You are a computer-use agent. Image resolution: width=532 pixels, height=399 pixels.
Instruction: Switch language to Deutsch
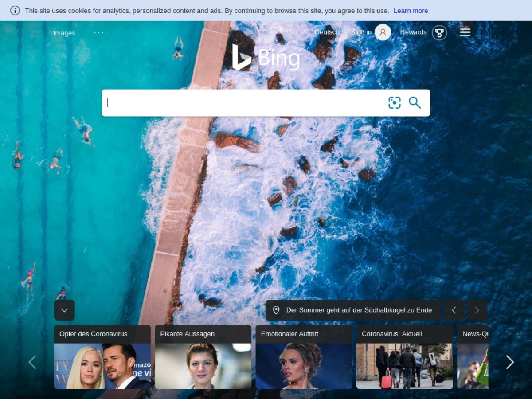(327, 32)
